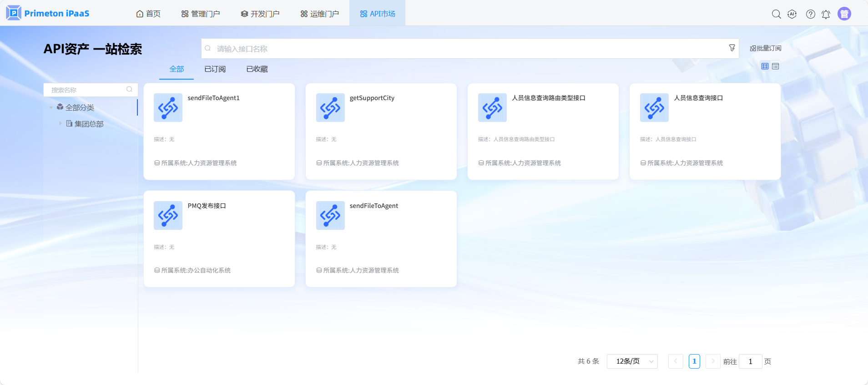Open 管理门户 in the top navigation
Screen dimensions: 868x385
point(201,14)
